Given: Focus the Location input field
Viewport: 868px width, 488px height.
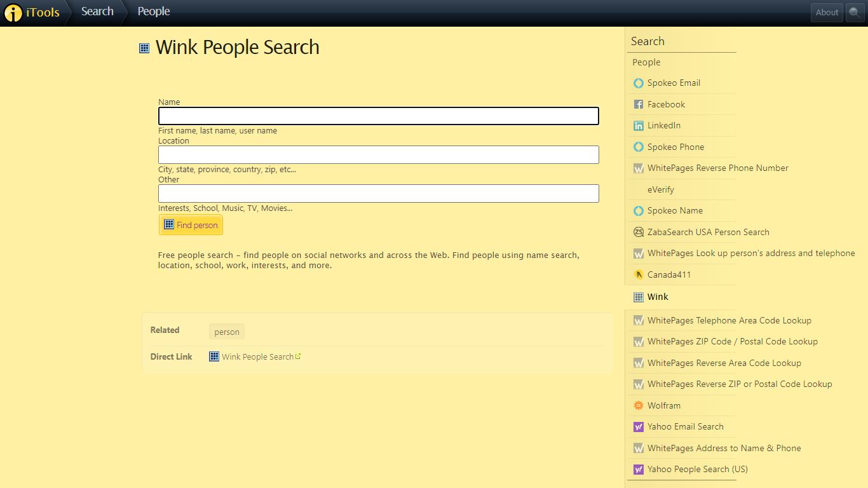Looking at the screenshot, I should 379,155.
